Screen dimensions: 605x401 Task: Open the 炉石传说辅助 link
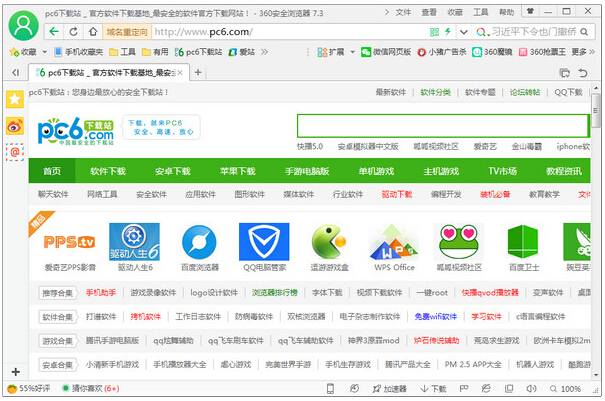tap(436, 340)
